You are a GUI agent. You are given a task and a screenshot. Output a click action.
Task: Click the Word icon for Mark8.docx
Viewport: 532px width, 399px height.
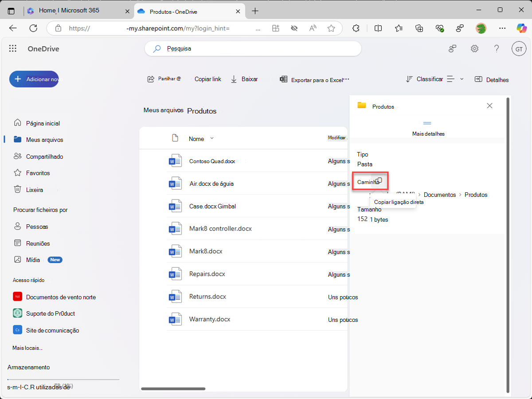175,251
